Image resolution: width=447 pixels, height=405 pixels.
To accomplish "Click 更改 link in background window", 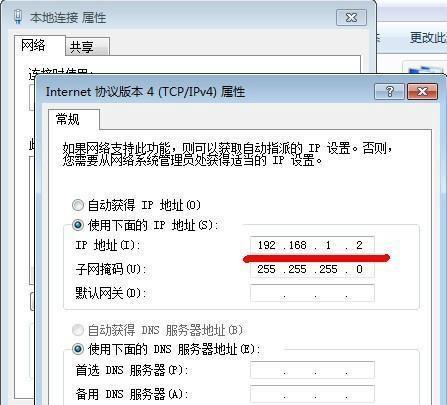I will 428,38.
